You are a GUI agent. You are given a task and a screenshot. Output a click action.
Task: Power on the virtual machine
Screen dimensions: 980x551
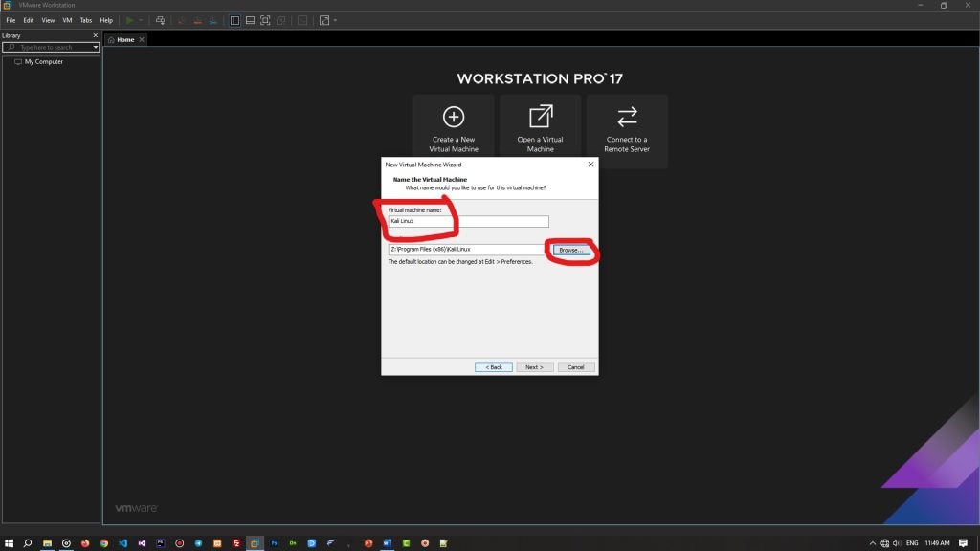pyautogui.click(x=128, y=19)
